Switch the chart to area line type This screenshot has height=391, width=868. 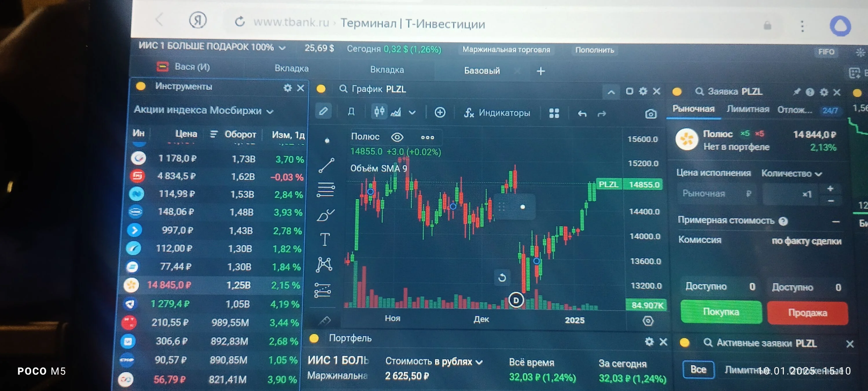396,112
